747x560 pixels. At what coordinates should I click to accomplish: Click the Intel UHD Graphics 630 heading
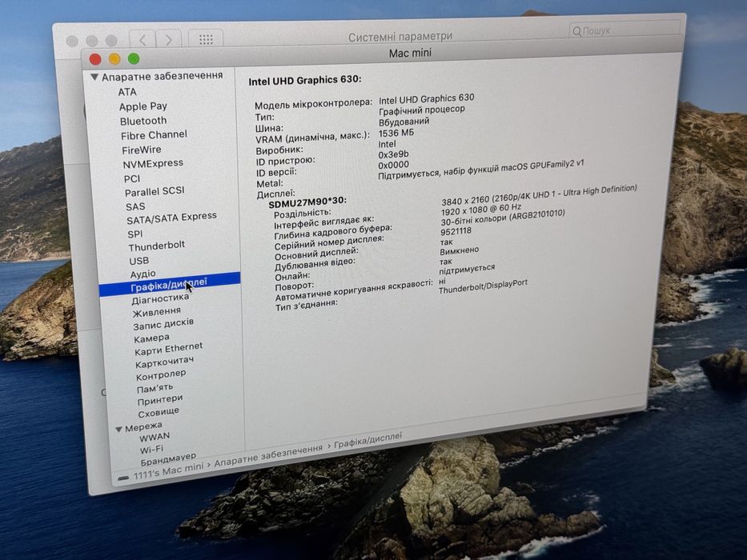point(305,81)
